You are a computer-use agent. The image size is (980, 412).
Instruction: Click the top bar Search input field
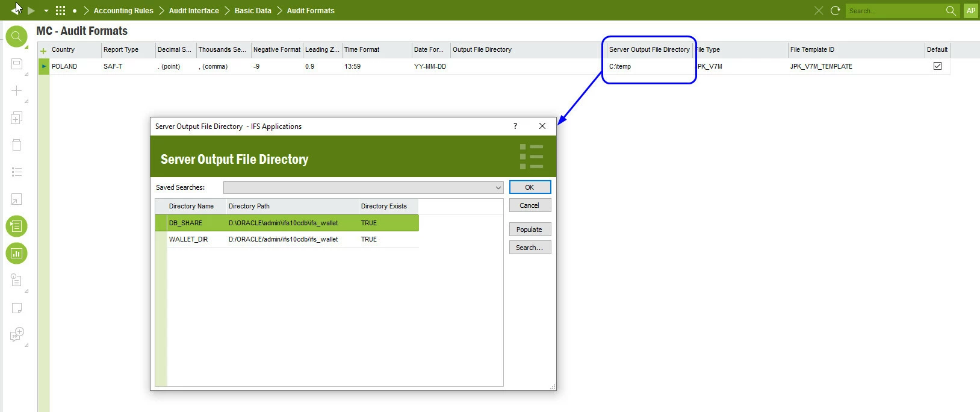895,11
